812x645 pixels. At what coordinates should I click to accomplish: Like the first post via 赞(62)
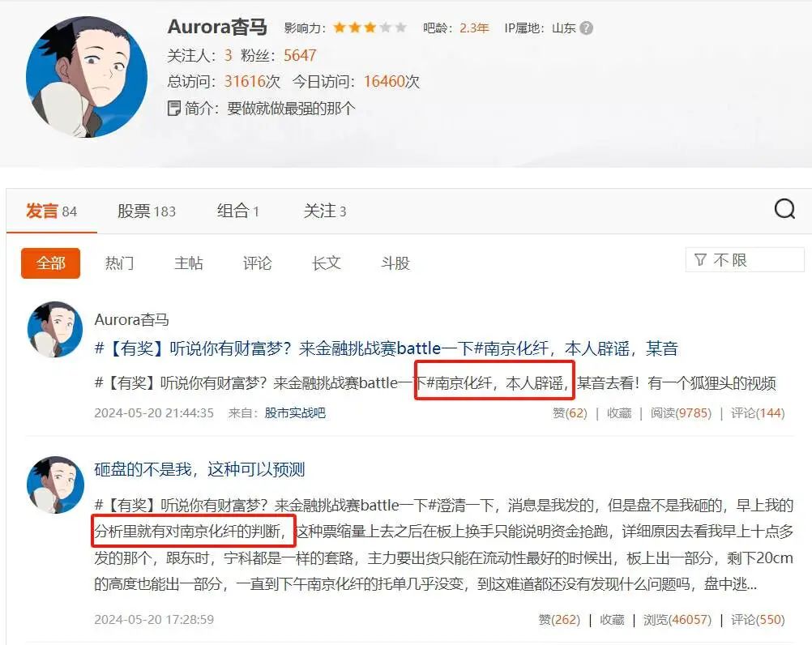tap(571, 413)
